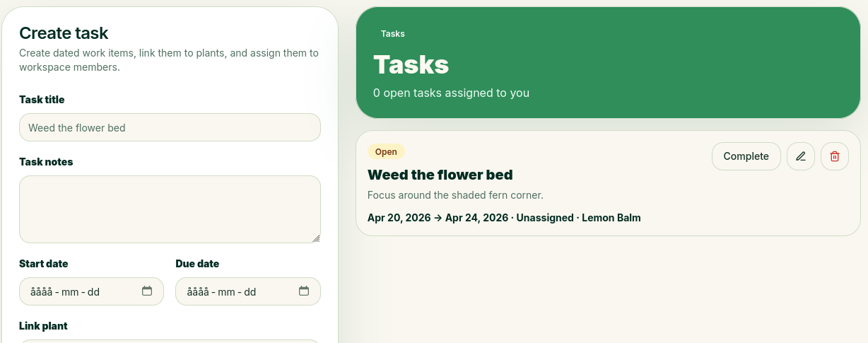Image resolution: width=868 pixels, height=343 pixels.
Task: Click the large Tasks banner title
Action: [411, 64]
